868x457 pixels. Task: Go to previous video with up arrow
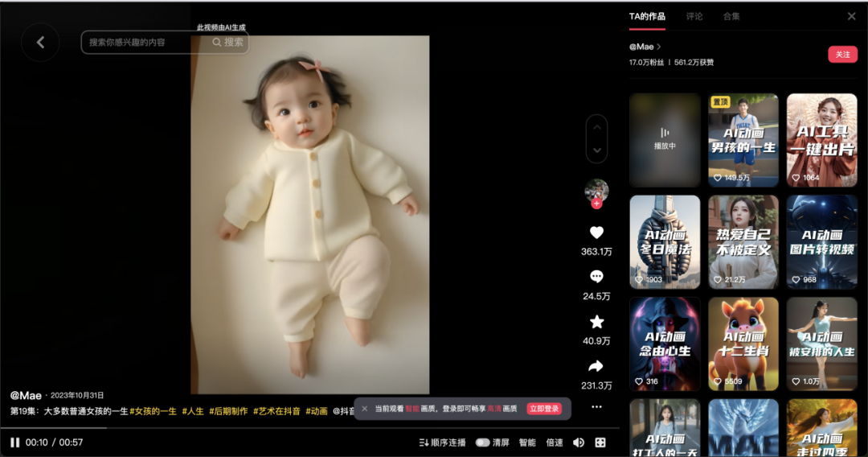(596, 127)
